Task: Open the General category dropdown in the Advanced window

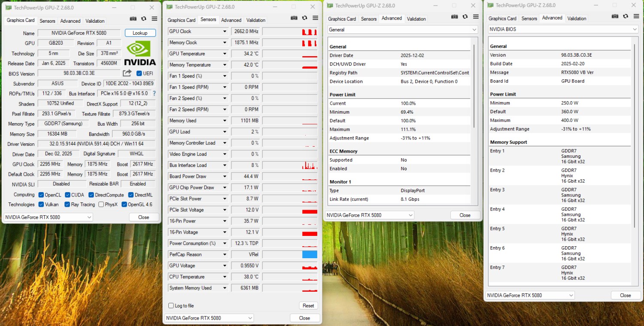Action: point(402,30)
